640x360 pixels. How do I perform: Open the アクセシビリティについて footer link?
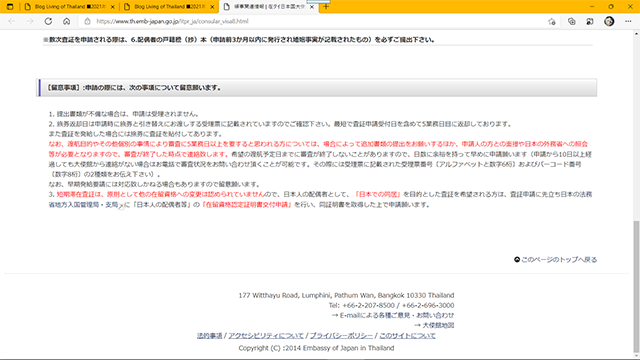click(266, 336)
